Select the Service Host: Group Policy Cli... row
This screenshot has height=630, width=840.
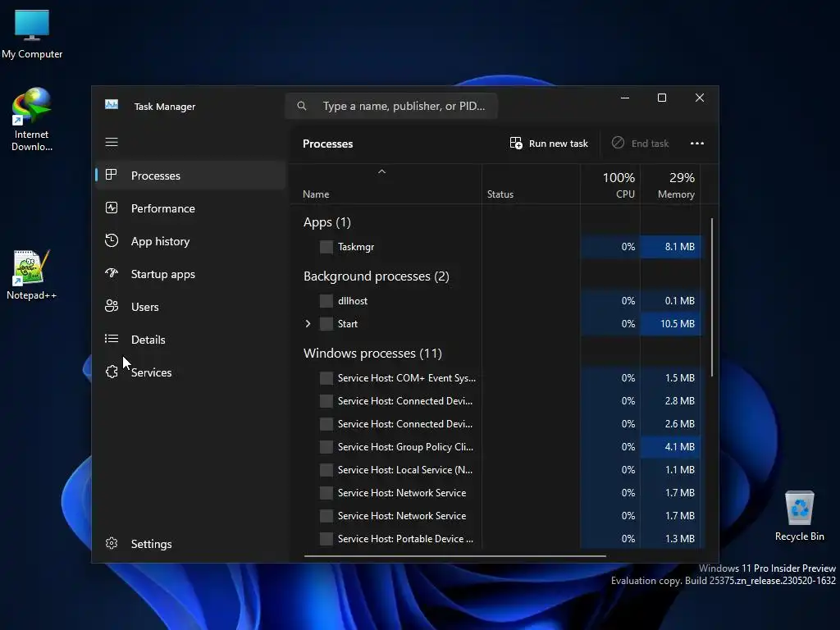[x=495, y=447]
